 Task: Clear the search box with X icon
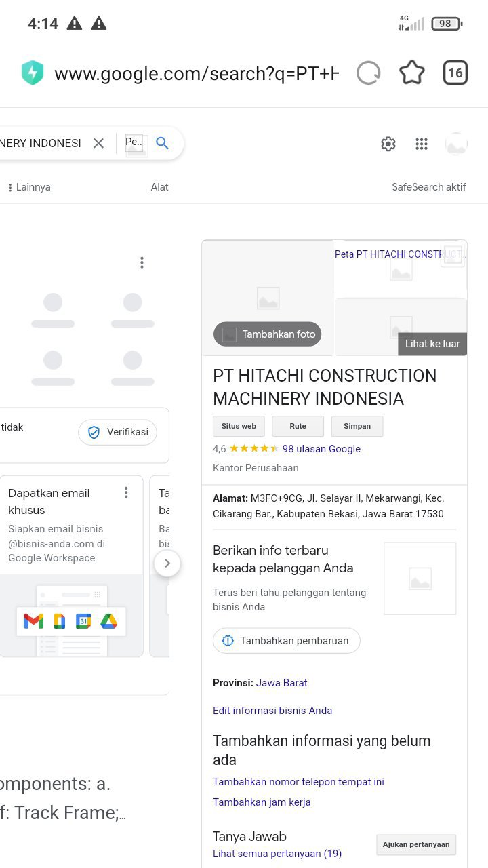click(99, 143)
